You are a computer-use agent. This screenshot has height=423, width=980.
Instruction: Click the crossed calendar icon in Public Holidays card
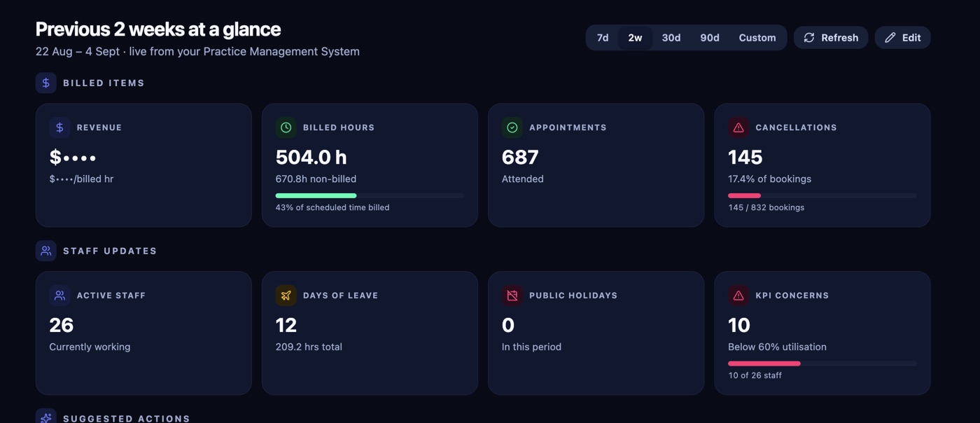click(512, 296)
